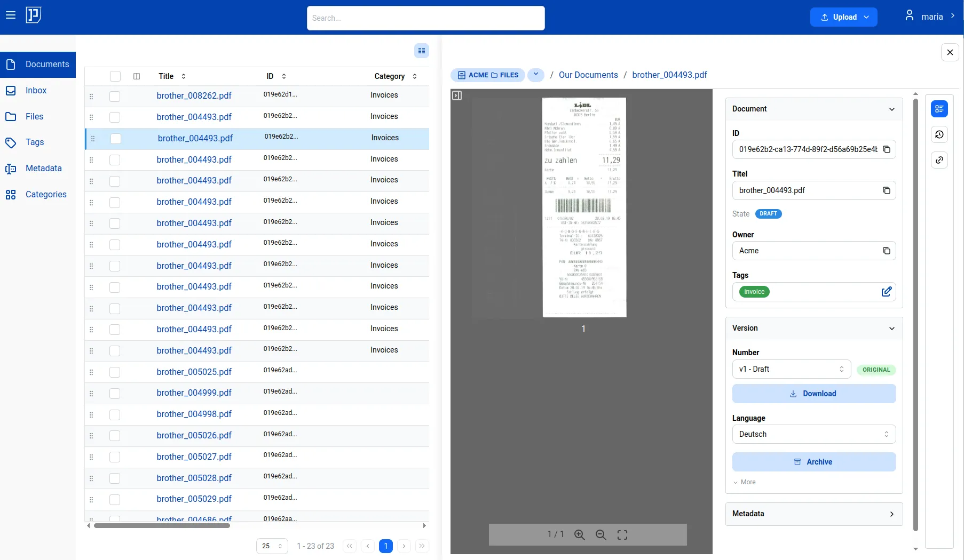
Task: Click the ACME FILES breadcrumb button
Action: tap(488, 75)
